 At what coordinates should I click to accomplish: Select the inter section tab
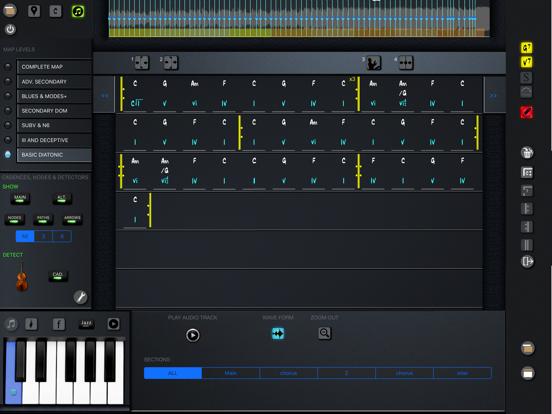(x=462, y=373)
